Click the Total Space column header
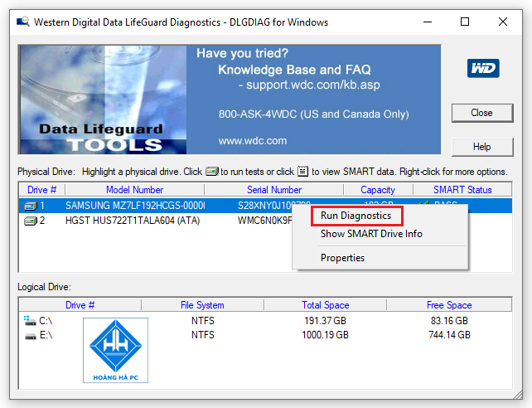The width and height of the screenshot is (532, 408). tap(326, 305)
